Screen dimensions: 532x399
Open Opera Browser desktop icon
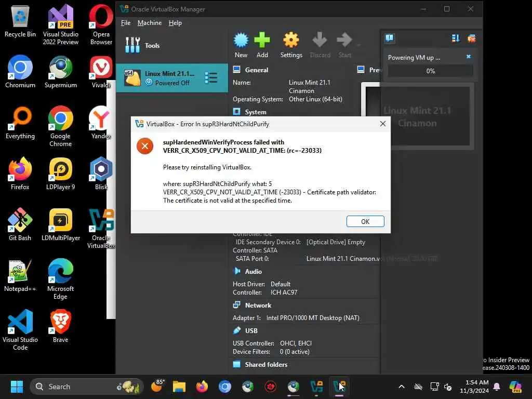point(101,25)
